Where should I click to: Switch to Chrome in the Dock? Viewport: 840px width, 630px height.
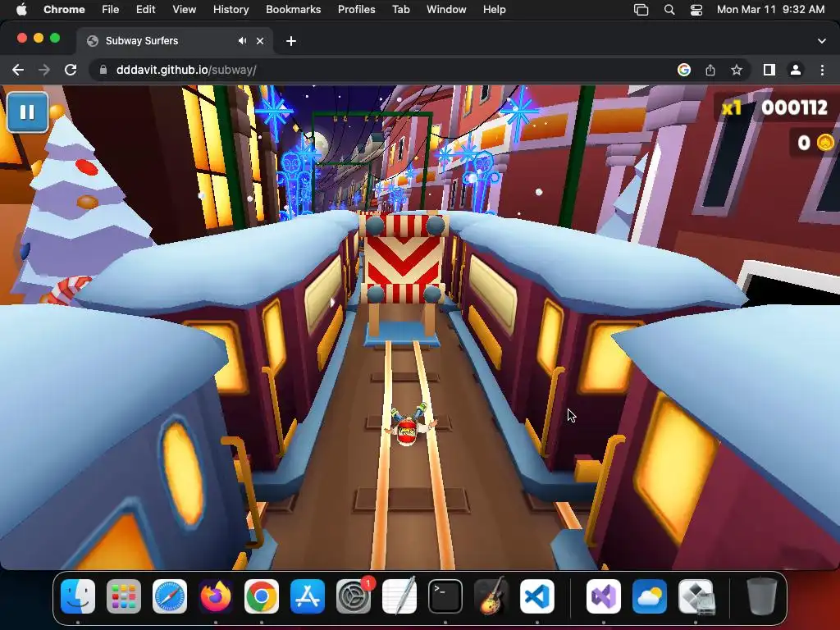click(262, 596)
